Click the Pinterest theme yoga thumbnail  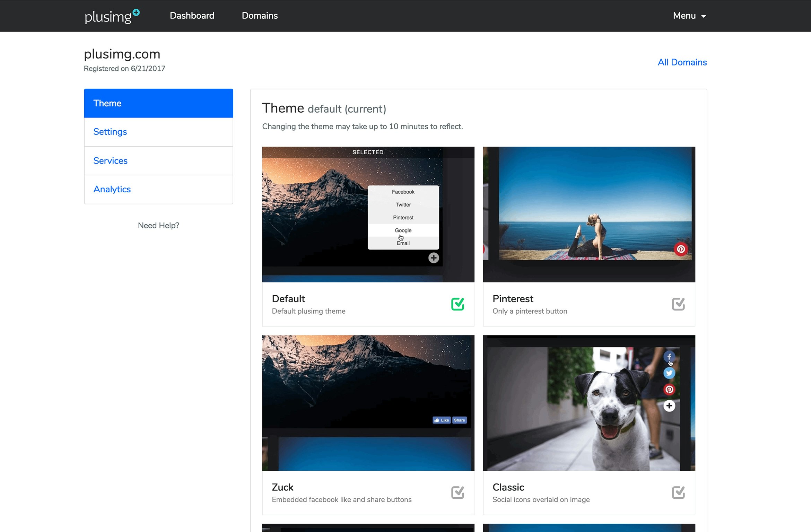point(588,208)
